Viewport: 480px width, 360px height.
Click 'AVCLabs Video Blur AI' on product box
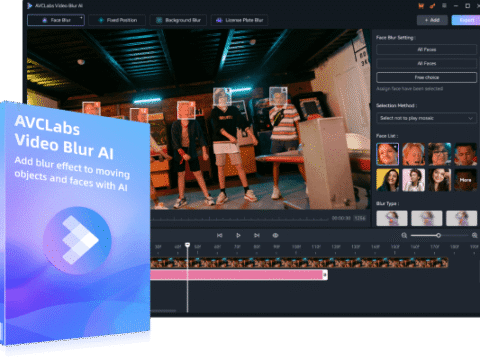click(x=64, y=137)
